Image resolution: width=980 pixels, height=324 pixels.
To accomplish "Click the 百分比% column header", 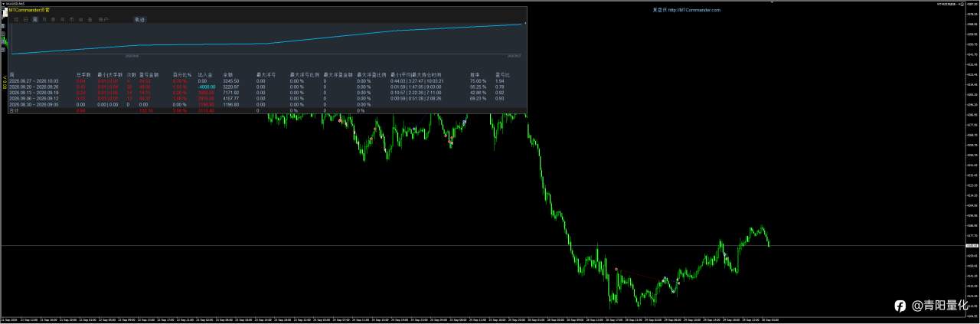I will 181,75.
